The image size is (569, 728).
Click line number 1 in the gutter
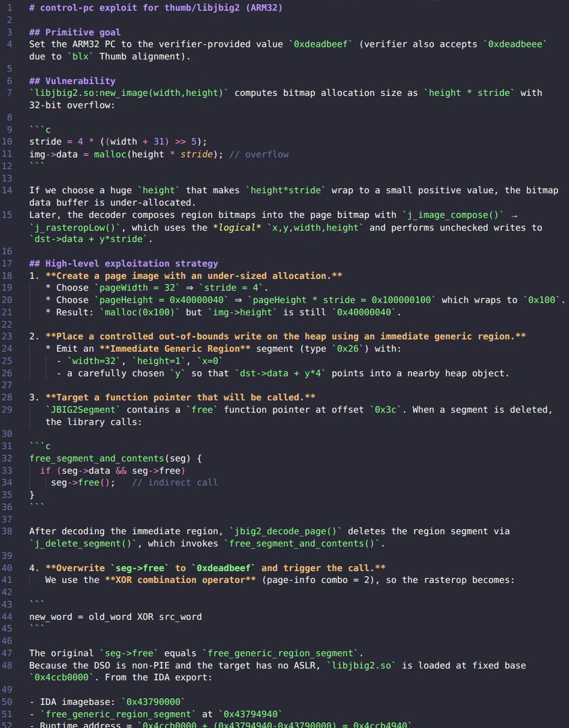[x=9, y=8]
